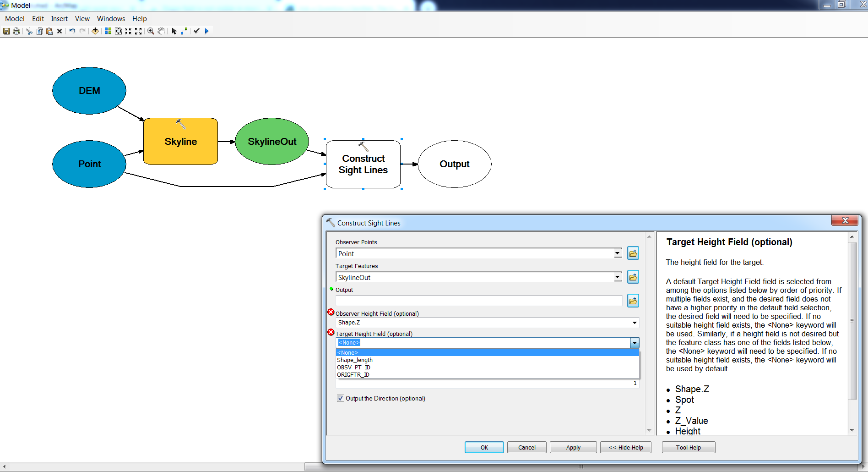868x472 pixels.
Task: Click the Paste clipboard icon
Action: click(x=49, y=31)
